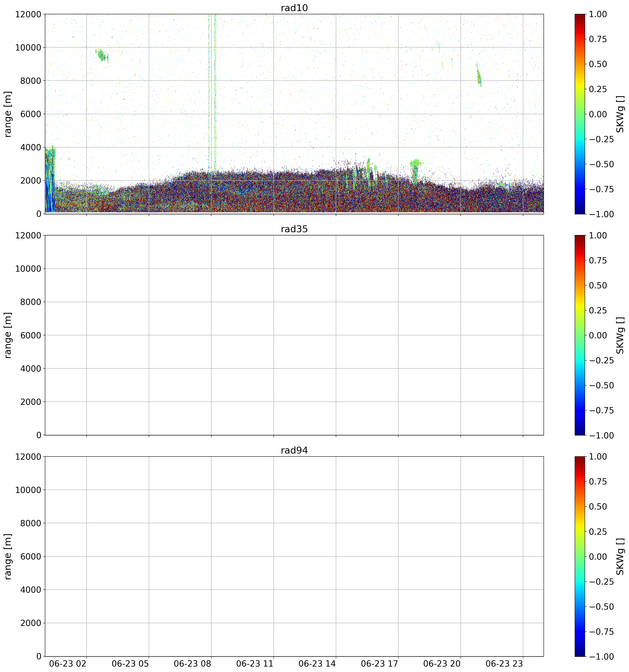Click the 'range [m]' label of rad10 panel

click(8, 114)
